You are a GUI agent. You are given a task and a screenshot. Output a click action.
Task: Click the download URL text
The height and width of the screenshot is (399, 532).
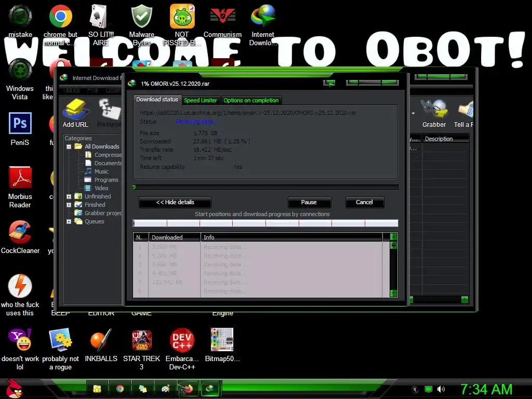pos(248,113)
